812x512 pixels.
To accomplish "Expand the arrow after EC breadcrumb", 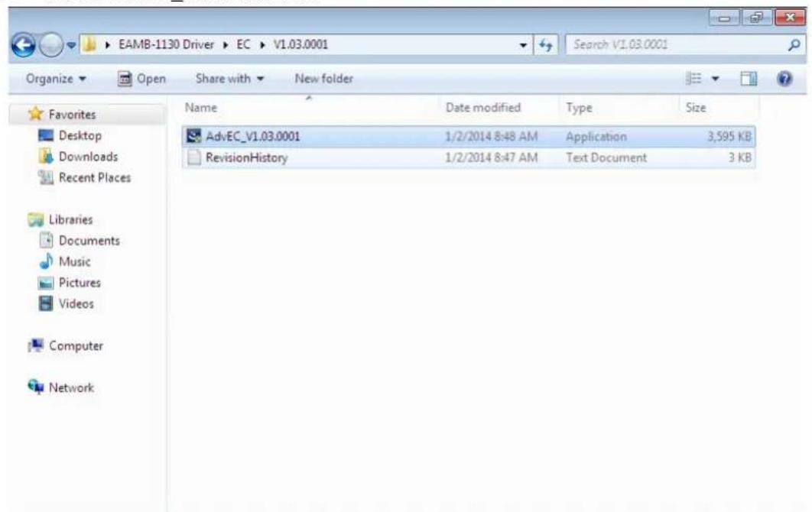I will 262,45.
